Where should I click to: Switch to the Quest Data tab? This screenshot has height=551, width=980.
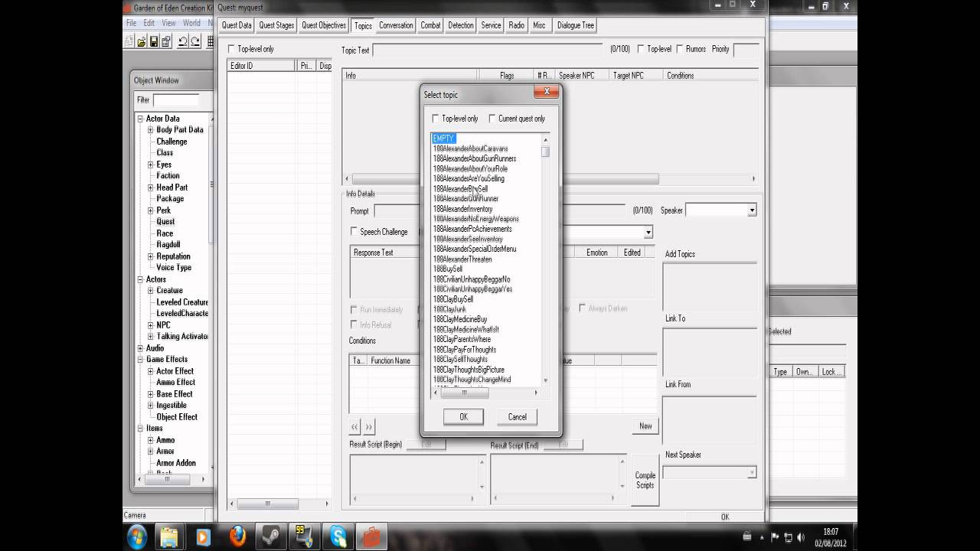pos(237,25)
